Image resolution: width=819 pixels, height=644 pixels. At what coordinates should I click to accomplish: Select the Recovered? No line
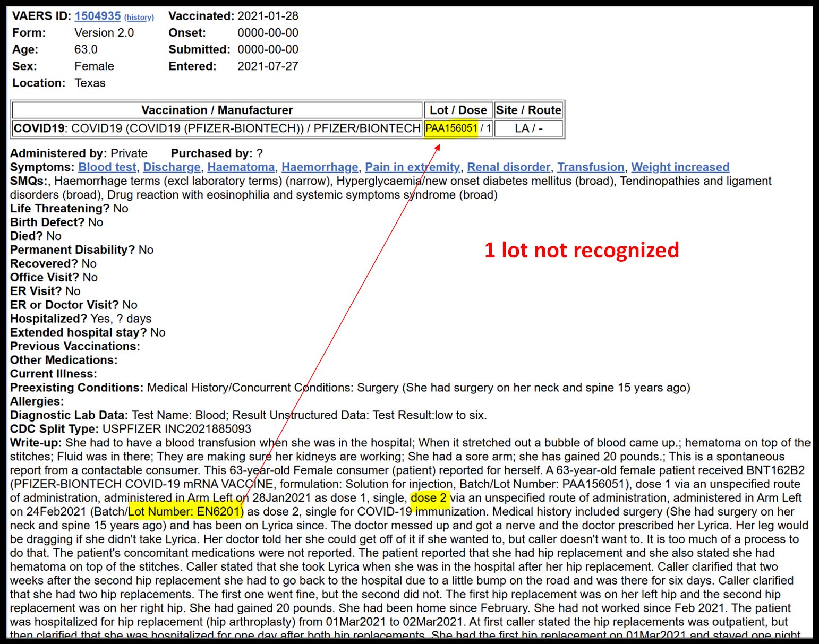click(x=53, y=264)
